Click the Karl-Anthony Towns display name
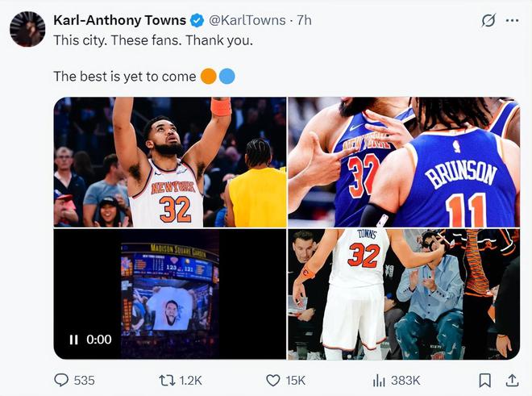532x396 pixels. pyautogui.click(x=119, y=20)
